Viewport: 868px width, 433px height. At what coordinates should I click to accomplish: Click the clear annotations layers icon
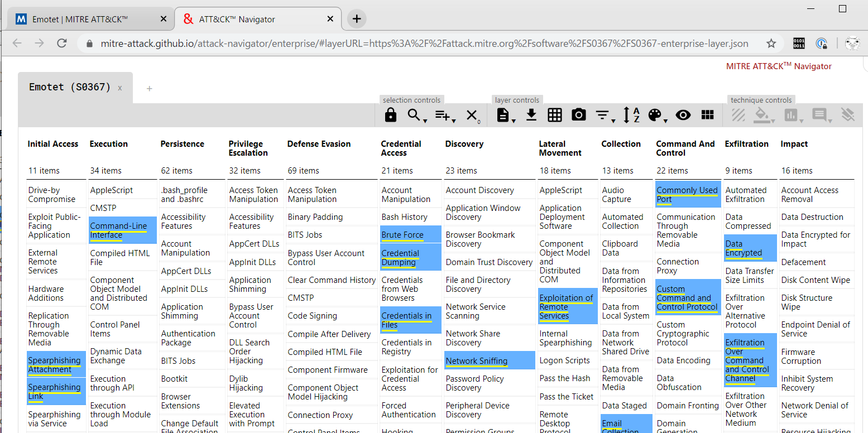coord(848,115)
